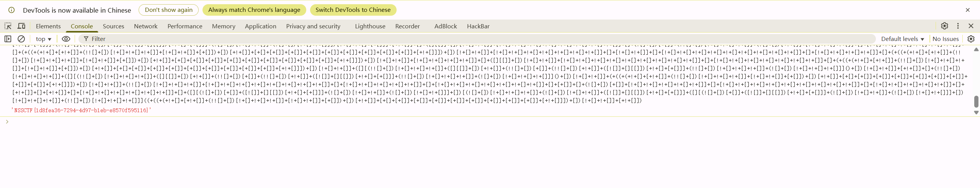
Task: Toggle the device toolbar icon
Action: (21, 26)
